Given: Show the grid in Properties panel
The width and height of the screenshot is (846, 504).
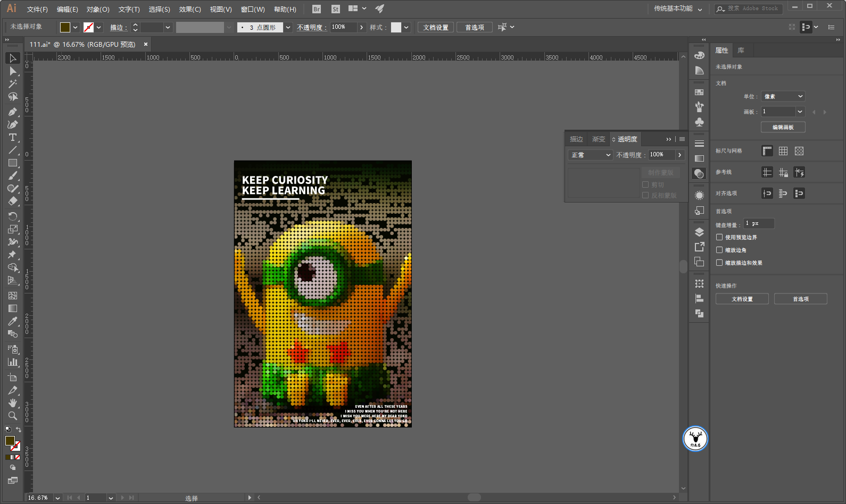Looking at the screenshot, I should coord(783,151).
